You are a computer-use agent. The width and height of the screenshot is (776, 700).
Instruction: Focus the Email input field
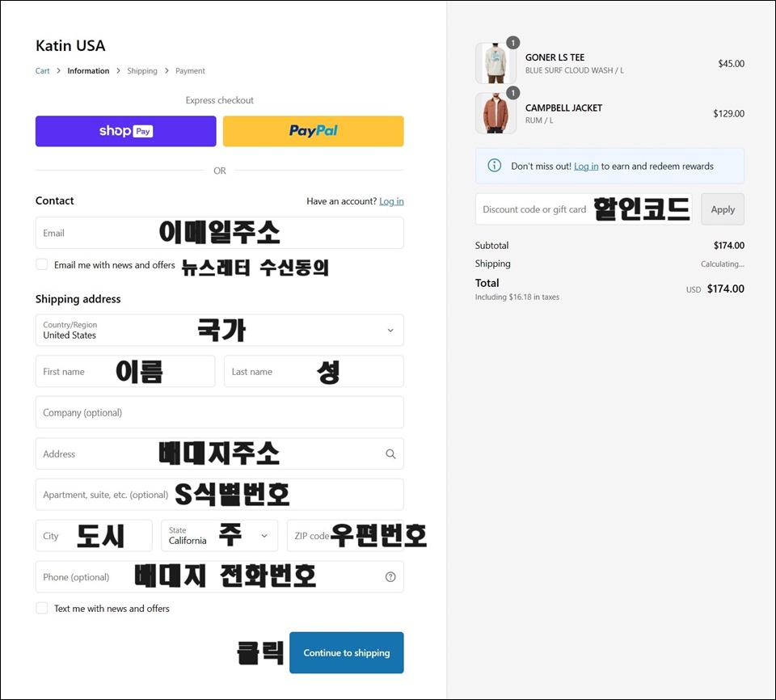(219, 233)
